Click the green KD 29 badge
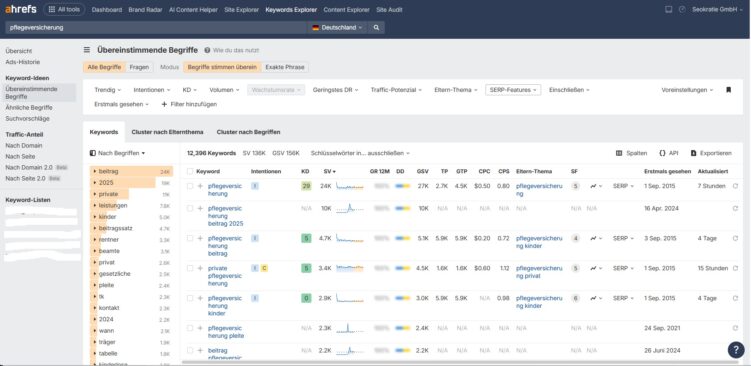 click(306, 186)
